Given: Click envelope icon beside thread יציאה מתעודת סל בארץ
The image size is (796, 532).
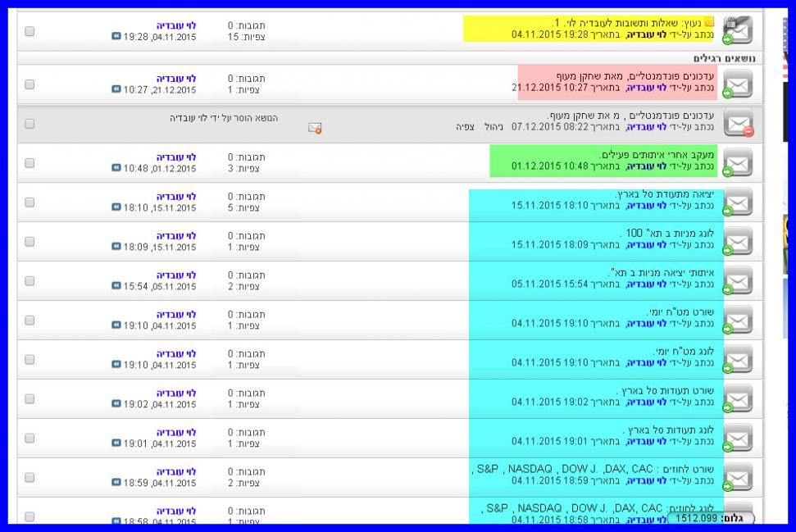Looking at the screenshot, I should point(738,202).
